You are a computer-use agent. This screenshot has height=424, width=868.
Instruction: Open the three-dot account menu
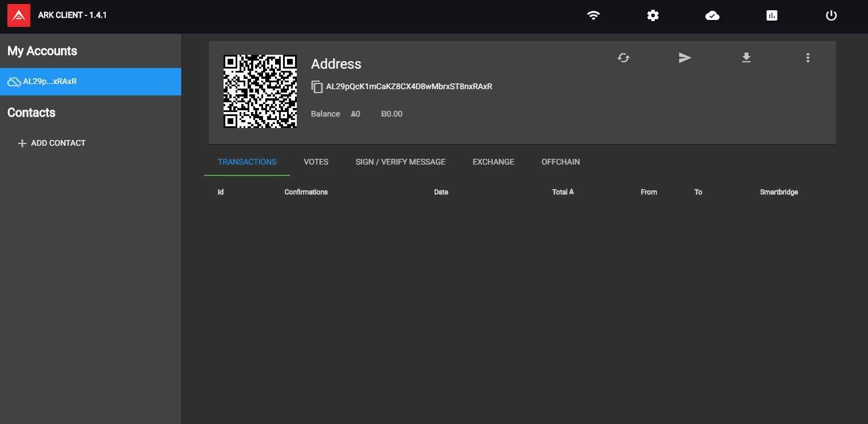pyautogui.click(x=808, y=58)
